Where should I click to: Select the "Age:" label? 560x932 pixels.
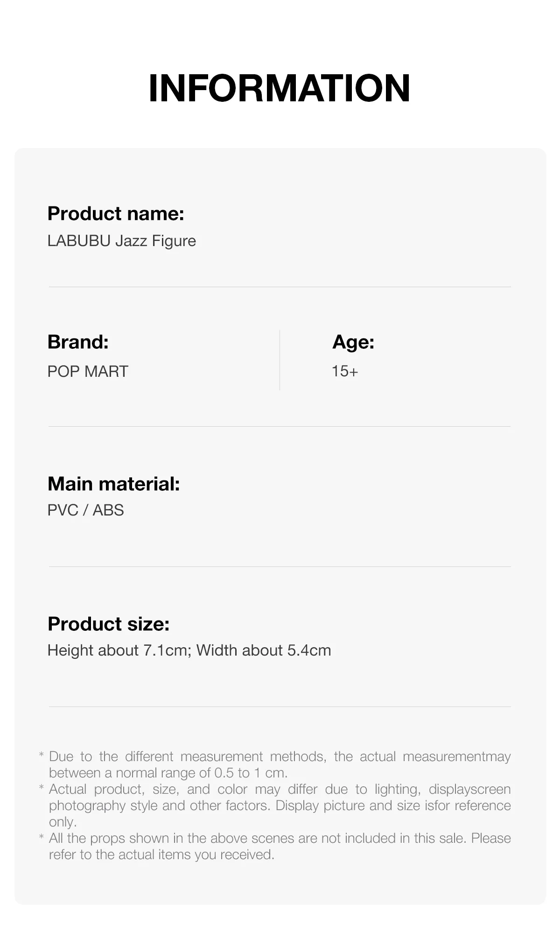353,342
